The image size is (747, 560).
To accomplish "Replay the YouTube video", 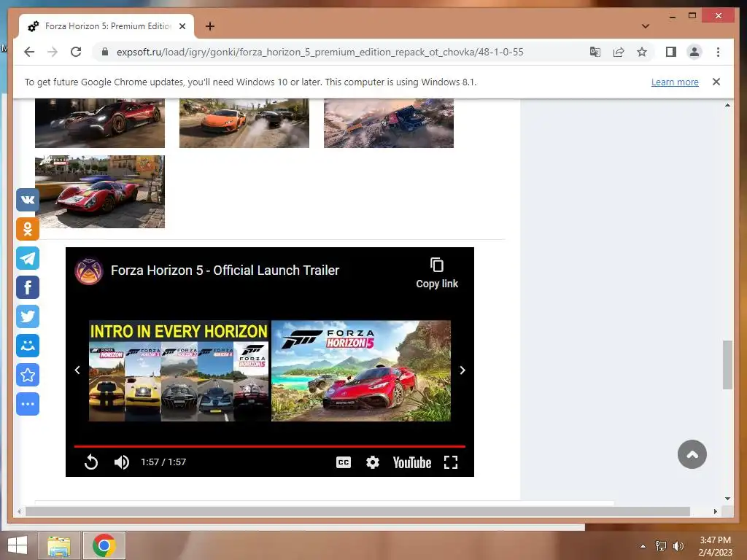I will click(91, 462).
